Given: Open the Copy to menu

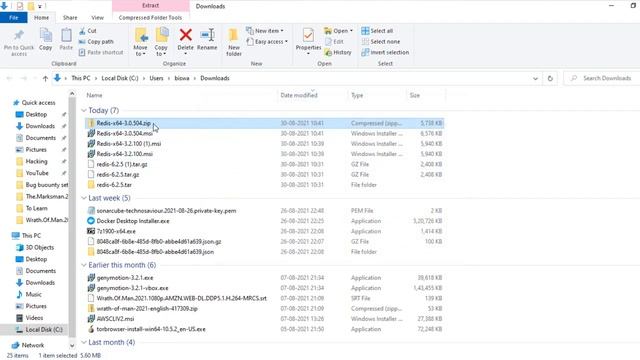Looking at the screenshot, I should (x=161, y=42).
